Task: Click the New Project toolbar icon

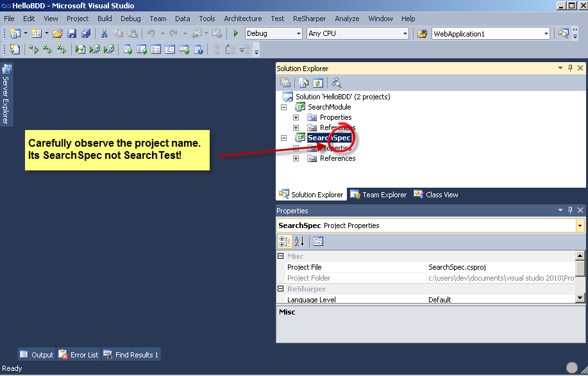Action: click(15, 33)
